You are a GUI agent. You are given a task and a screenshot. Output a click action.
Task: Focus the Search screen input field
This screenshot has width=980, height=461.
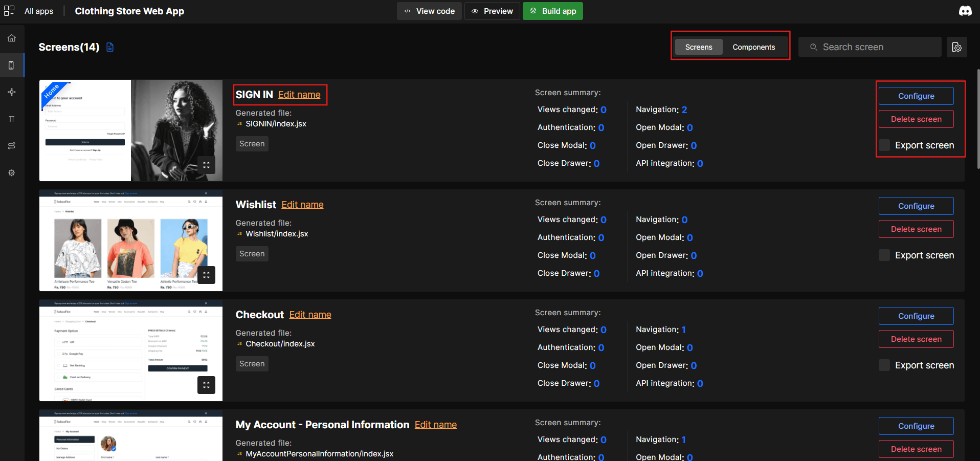tap(870, 47)
